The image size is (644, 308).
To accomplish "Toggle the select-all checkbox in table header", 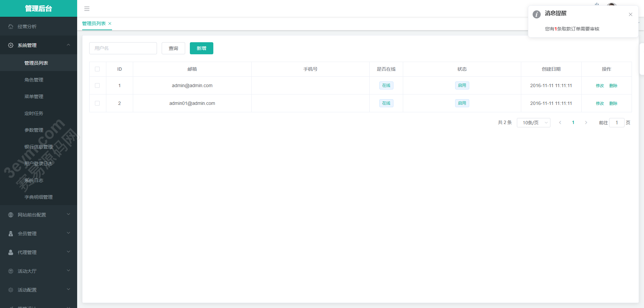I will pos(97,69).
